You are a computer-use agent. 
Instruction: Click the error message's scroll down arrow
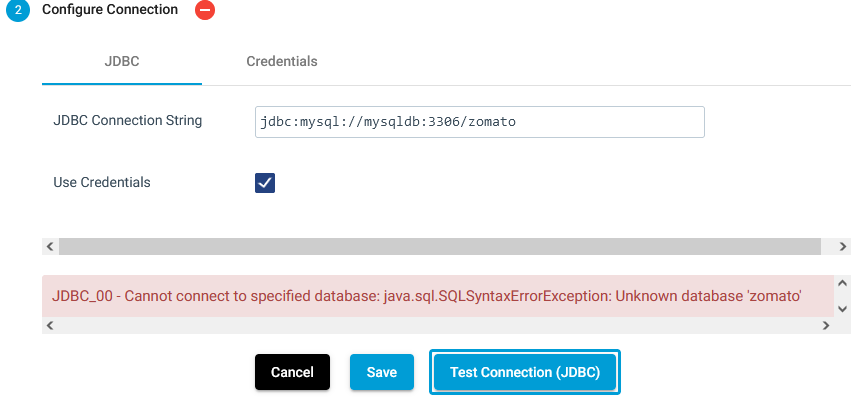[x=842, y=309]
